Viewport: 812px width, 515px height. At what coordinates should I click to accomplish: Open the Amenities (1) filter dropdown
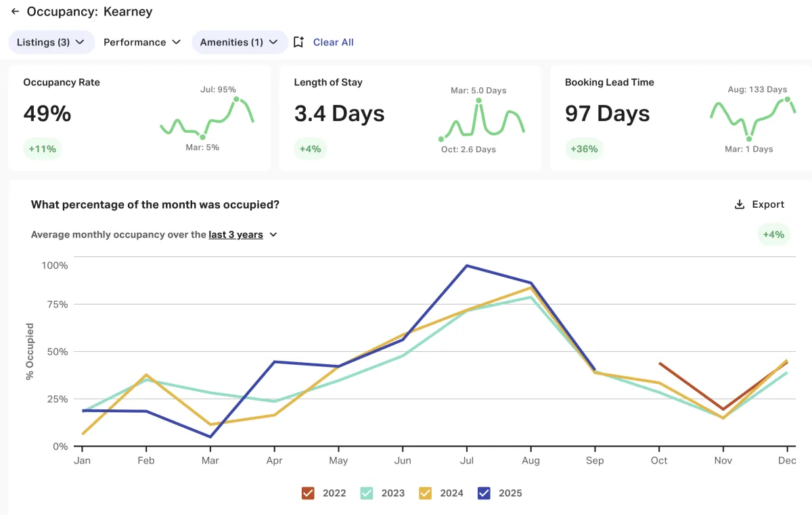click(x=240, y=42)
